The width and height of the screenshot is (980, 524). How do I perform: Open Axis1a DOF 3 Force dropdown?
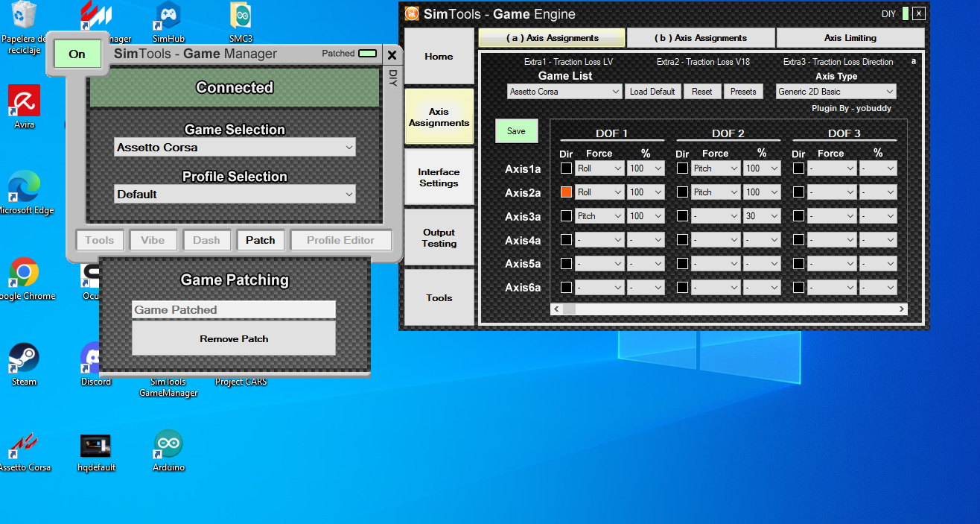832,168
